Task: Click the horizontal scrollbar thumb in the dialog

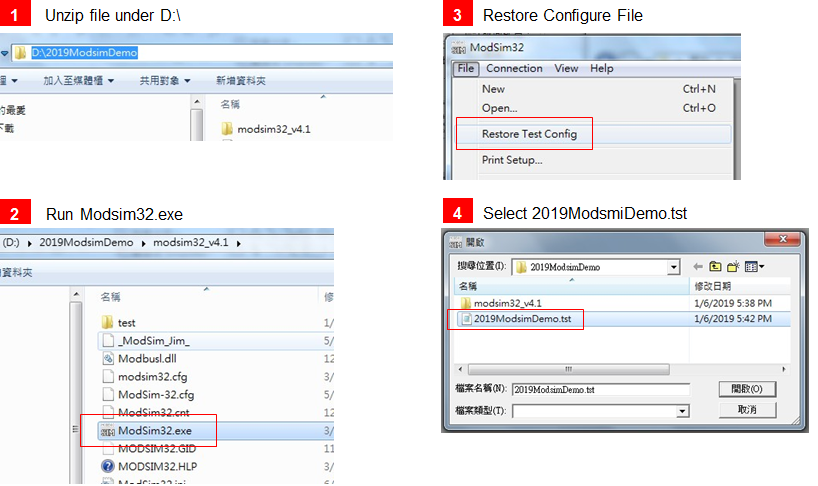Action: (569, 369)
